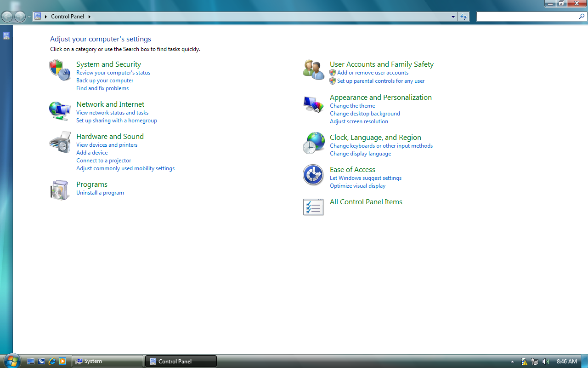
Task: Click the volume speaker tray icon
Action: [545, 362]
